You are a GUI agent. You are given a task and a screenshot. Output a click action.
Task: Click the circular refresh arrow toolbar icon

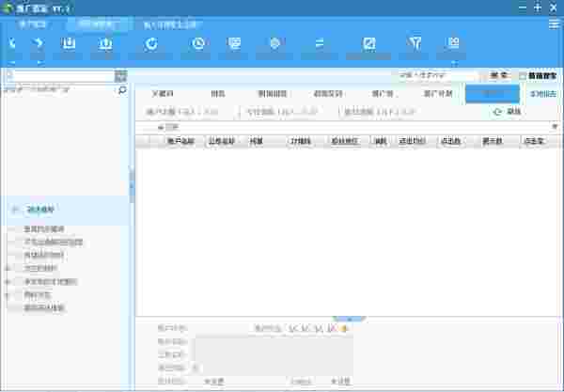coord(151,43)
